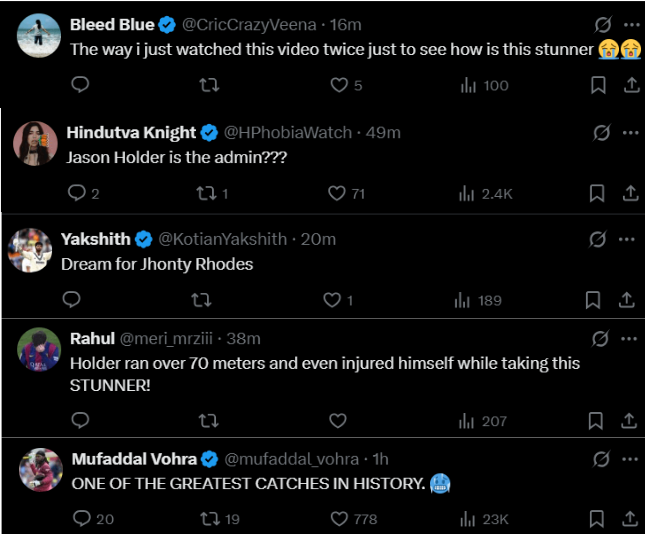This screenshot has height=534, width=645.
Task: Bookmark Bleed Blue's tweet
Action: (598, 85)
